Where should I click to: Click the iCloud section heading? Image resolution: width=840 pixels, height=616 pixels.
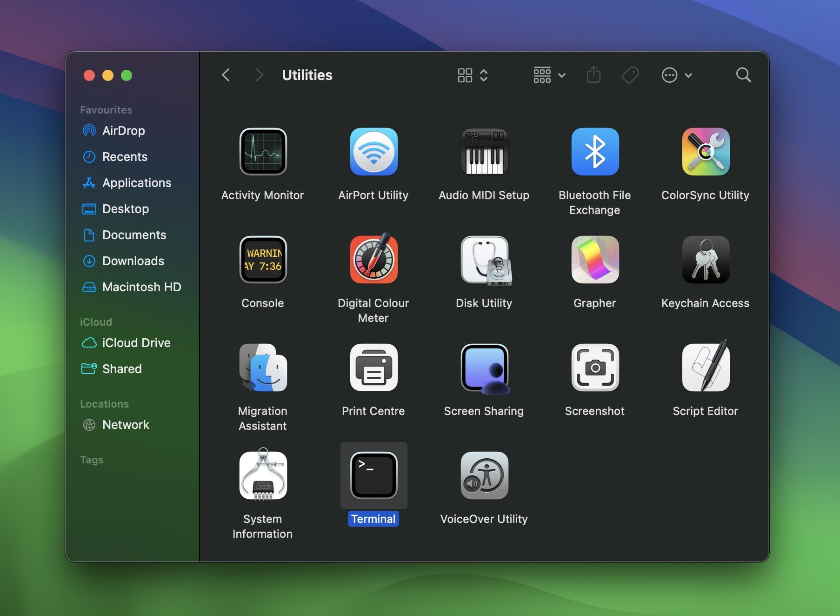tap(96, 322)
